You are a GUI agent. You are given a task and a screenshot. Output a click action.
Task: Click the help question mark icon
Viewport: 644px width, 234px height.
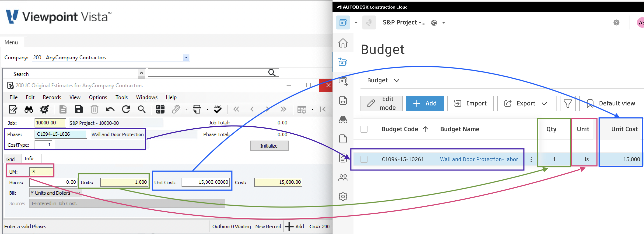pos(616,23)
